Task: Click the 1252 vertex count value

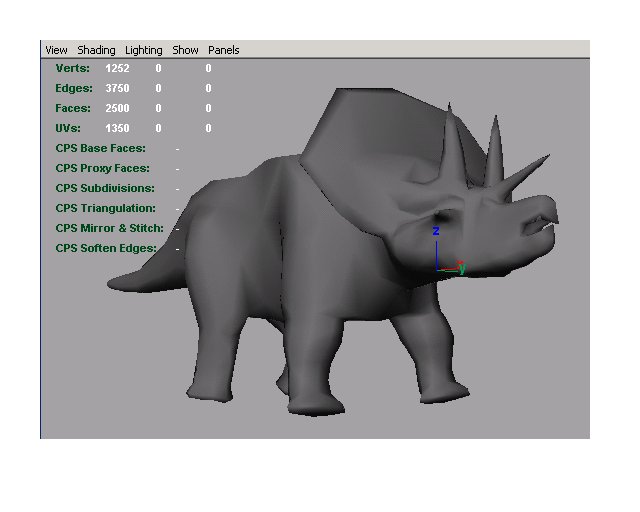Action: 118,68
